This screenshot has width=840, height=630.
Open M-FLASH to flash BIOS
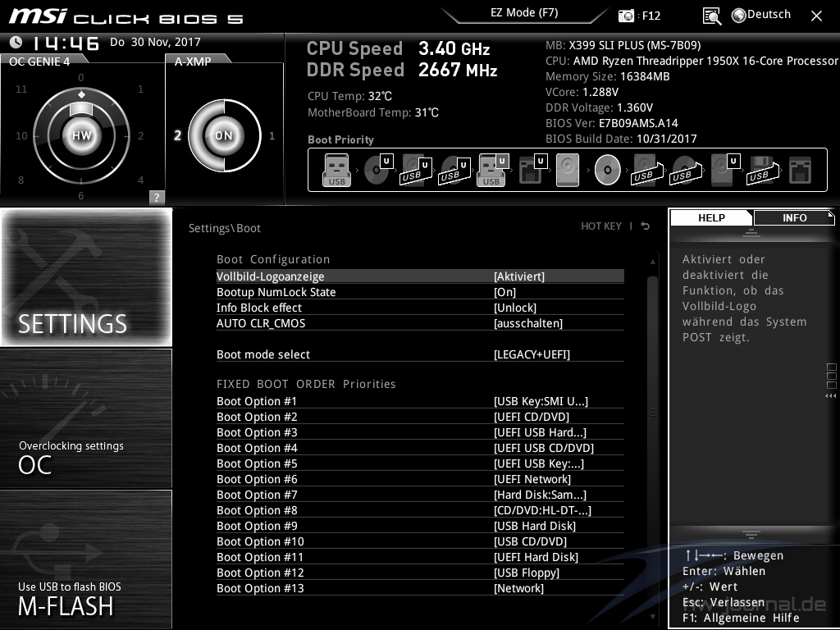tap(86, 559)
